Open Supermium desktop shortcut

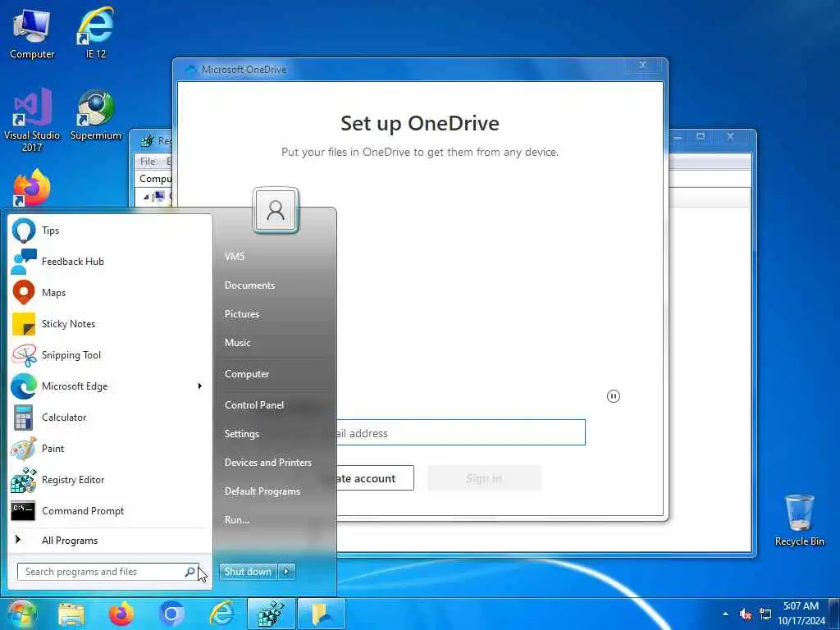(x=96, y=115)
